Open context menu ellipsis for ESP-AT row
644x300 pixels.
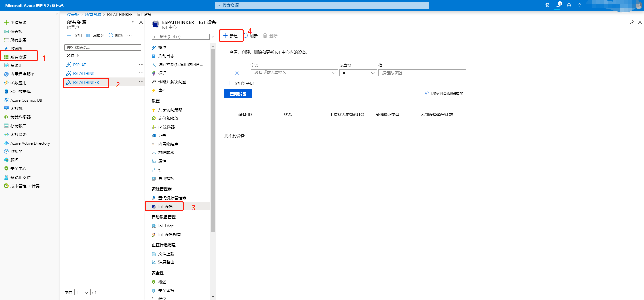(x=141, y=64)
